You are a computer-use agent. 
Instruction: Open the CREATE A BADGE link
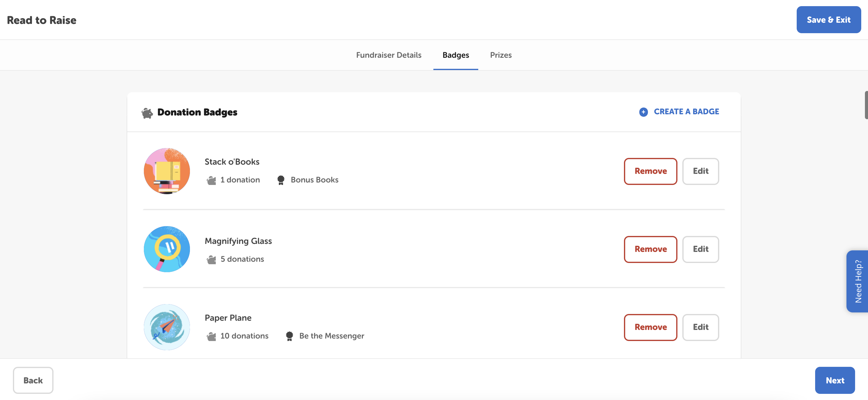click(686, 112)
